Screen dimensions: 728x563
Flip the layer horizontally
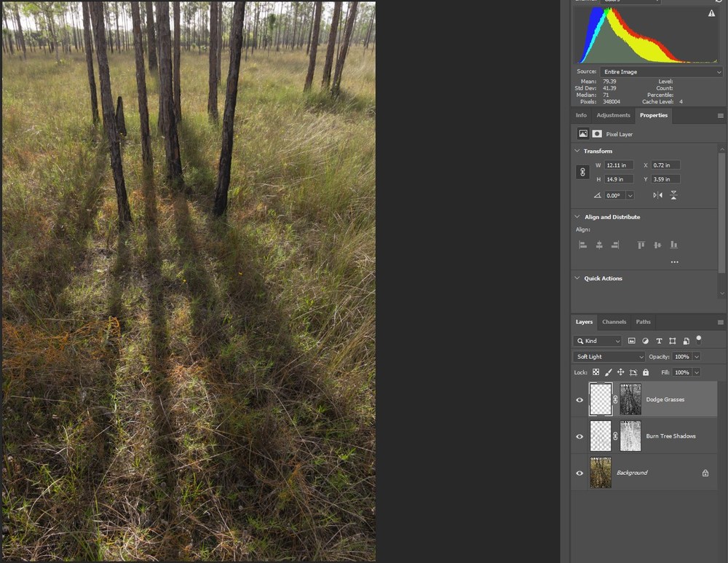[658, 195]
